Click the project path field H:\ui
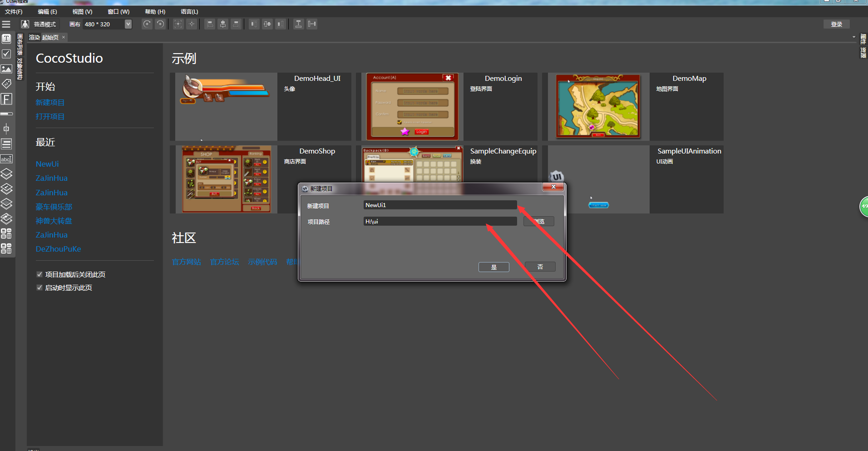 (x=440, y=222)
